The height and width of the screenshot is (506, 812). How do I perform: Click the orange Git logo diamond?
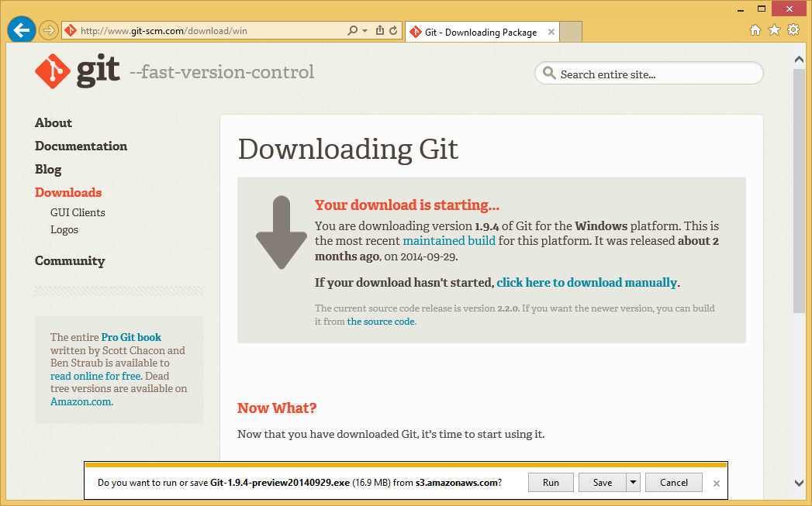pyautogui.click(x=52, y=71)
